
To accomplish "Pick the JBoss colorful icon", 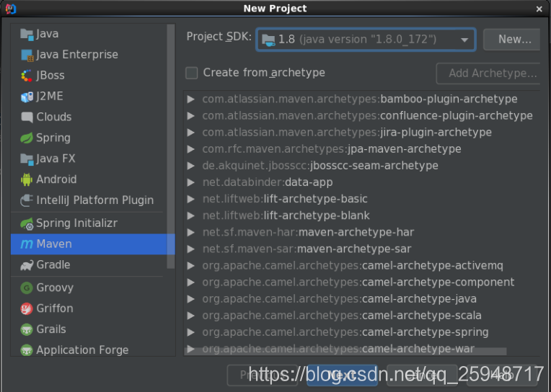I will coord(27,76).
